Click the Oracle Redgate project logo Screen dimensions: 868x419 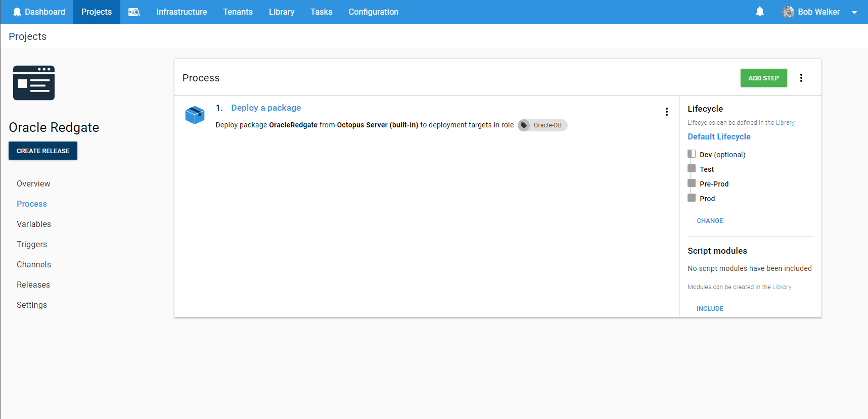34,83
